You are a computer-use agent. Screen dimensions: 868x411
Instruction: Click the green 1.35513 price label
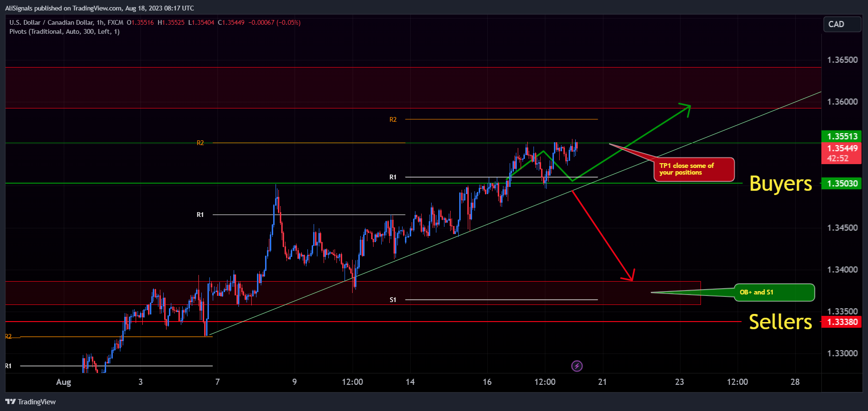point(842,137)
